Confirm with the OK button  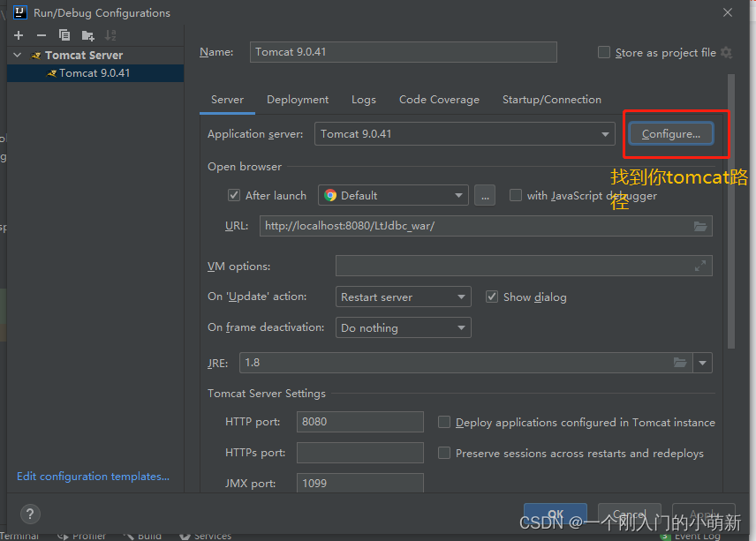tap(555, 514)
